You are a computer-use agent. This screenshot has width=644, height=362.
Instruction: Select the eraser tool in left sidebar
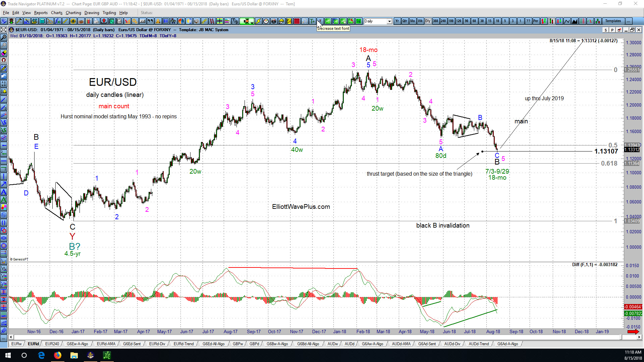pyautogui.click(x=4, y=53)
